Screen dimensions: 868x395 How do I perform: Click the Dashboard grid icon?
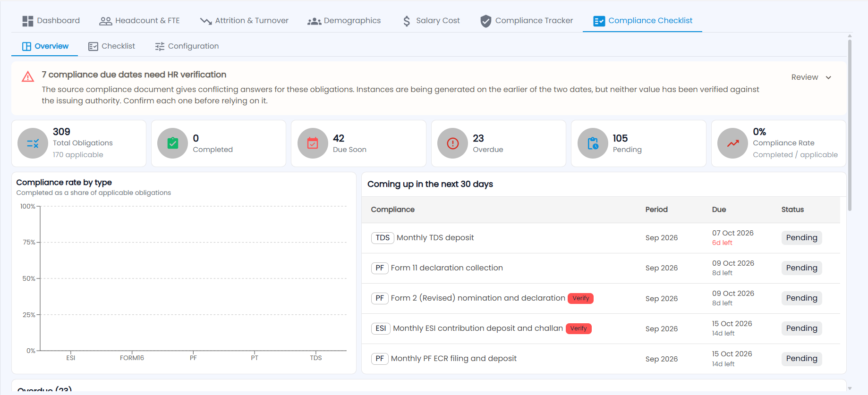point(28,21)
